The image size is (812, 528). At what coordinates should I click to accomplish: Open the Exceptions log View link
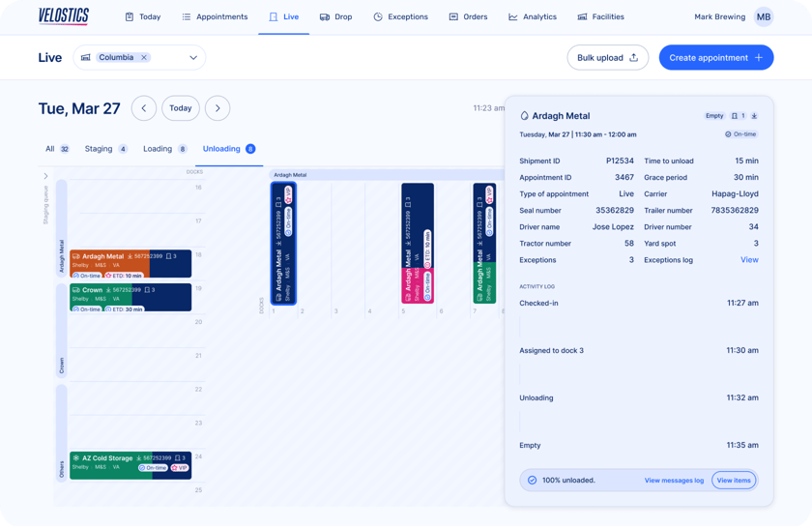(x=749, y=259)
